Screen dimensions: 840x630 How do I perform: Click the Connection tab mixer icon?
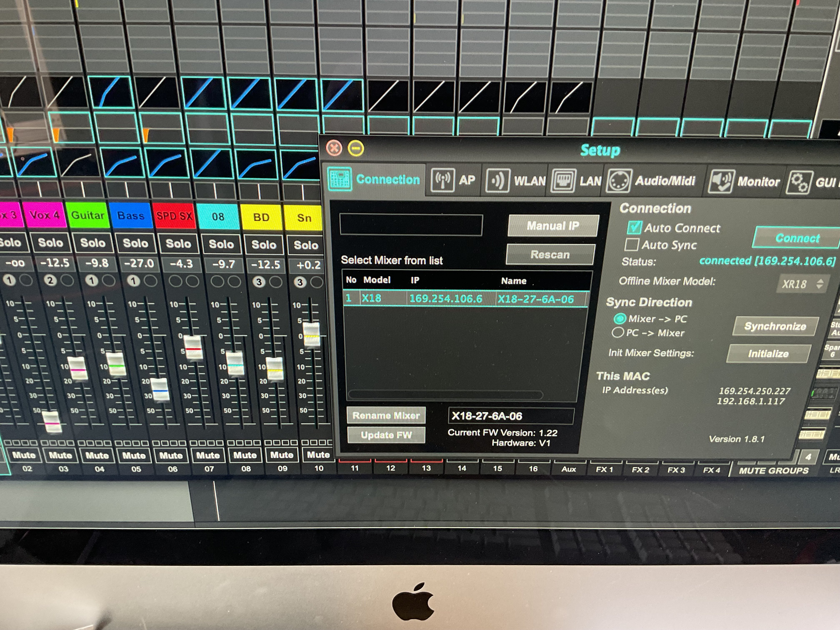click(339, 179)
